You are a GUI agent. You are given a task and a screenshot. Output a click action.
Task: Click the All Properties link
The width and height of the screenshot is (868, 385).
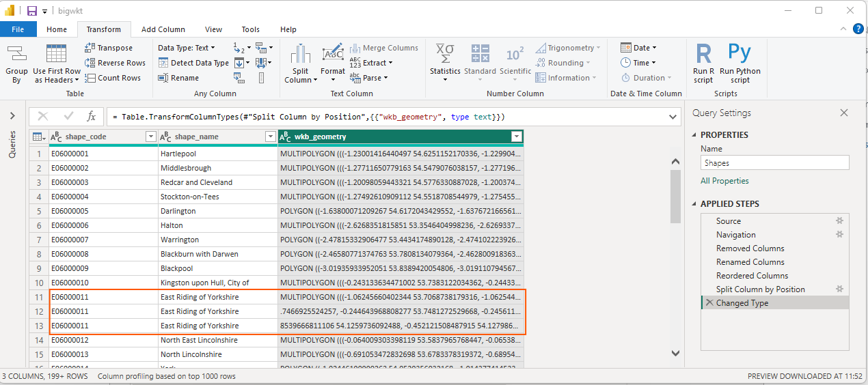pyautogui.click(x=724, y=181)
